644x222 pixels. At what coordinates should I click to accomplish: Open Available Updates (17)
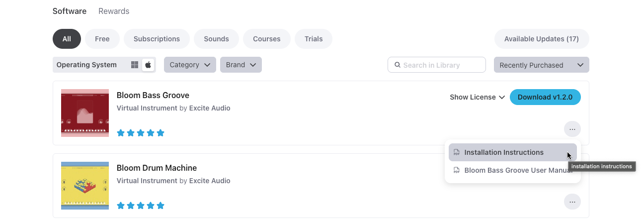pyautogui.click(x=541, y=39)
